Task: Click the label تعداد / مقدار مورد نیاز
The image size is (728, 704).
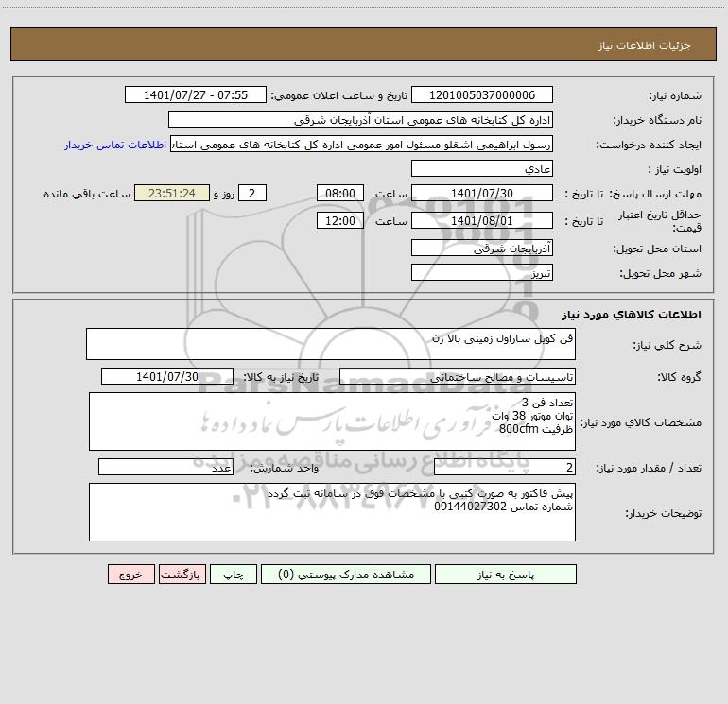Action: point(649,469)
